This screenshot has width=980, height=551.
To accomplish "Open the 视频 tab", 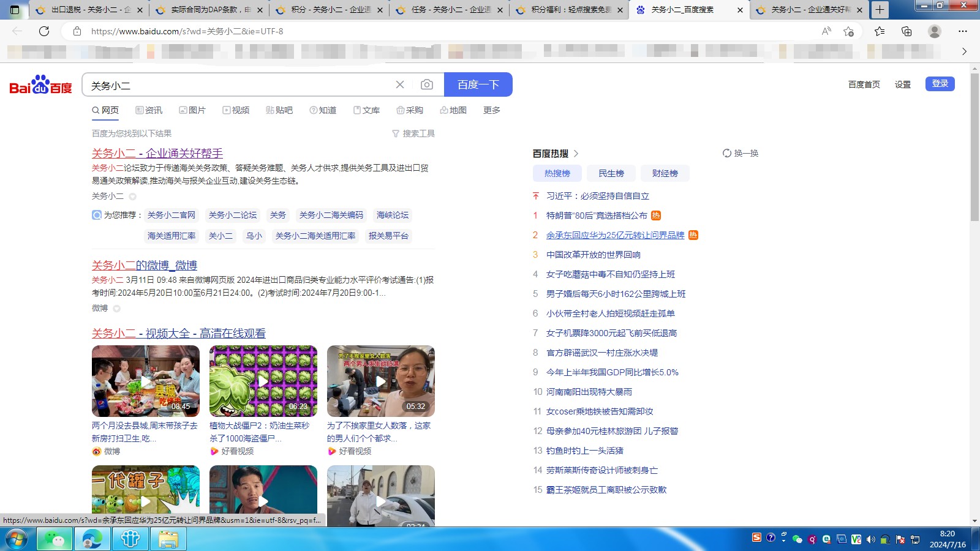I will [236, 110].
